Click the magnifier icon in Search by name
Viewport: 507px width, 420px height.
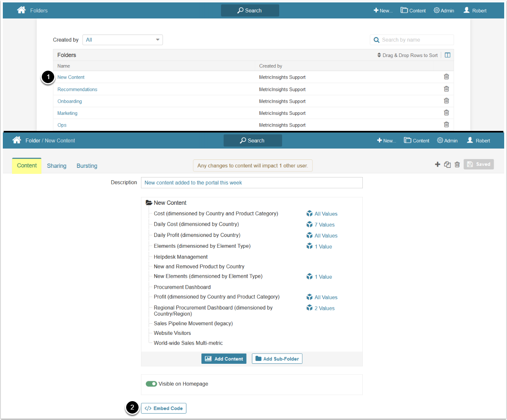click(376, 40)
